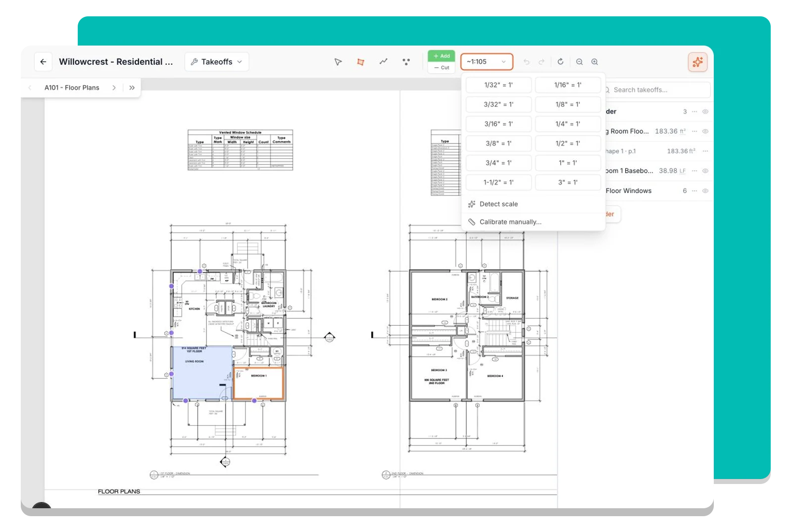This screenshot has height=532, width=792.
Task: Zoom in on the drawing
Action: (x=594, y=62)
